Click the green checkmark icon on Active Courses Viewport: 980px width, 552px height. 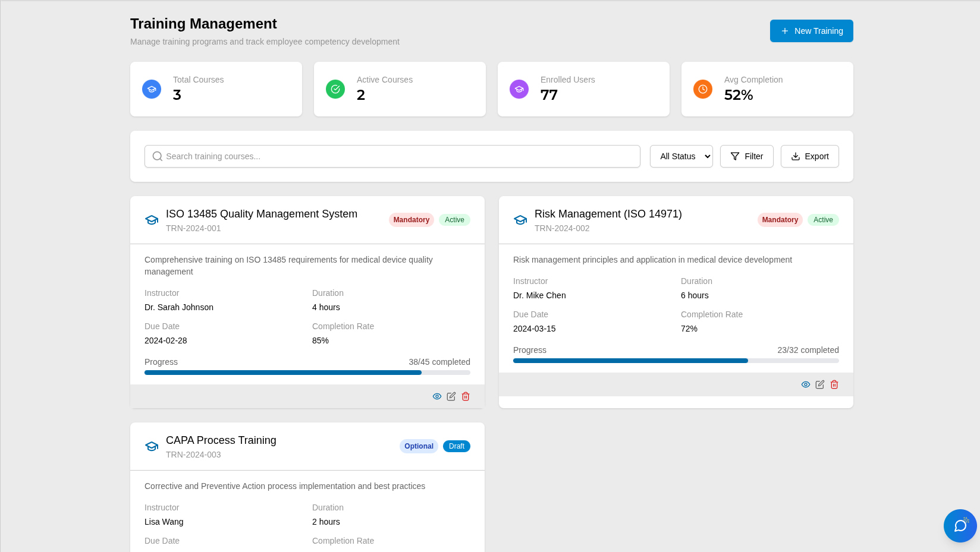(x=335, y=89)
